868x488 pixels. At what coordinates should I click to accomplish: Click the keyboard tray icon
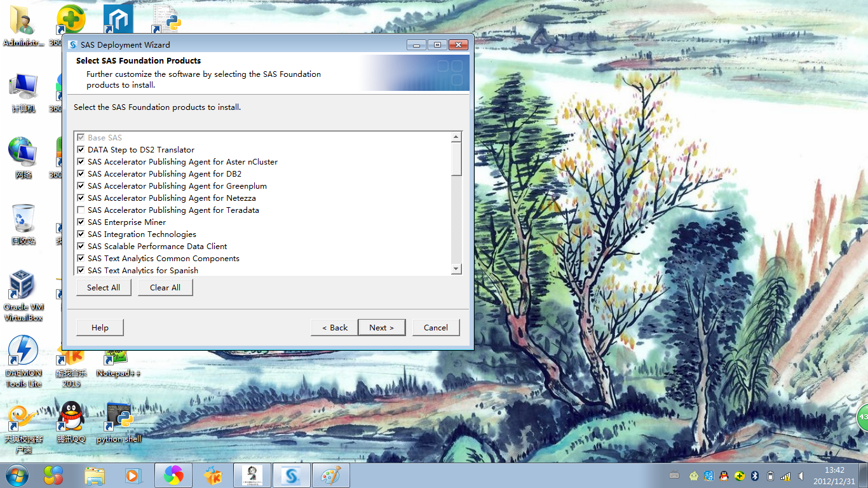[675, 475]
